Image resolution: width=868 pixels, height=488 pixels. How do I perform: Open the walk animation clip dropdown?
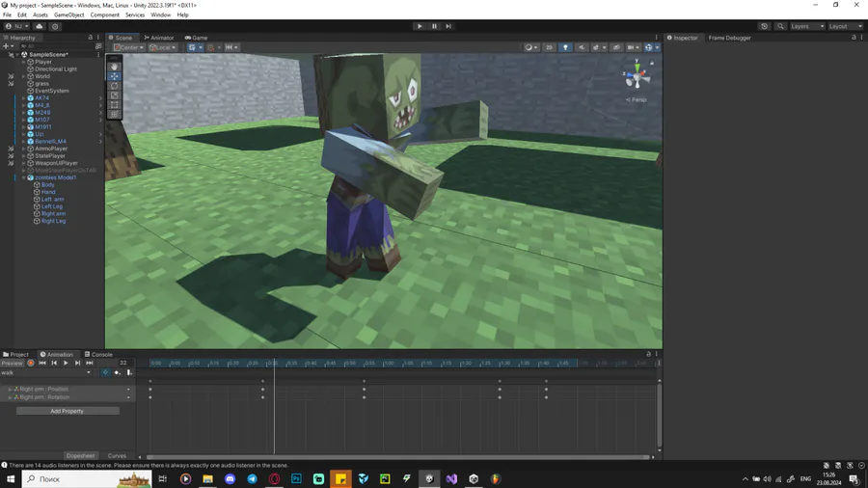point(46,372)
